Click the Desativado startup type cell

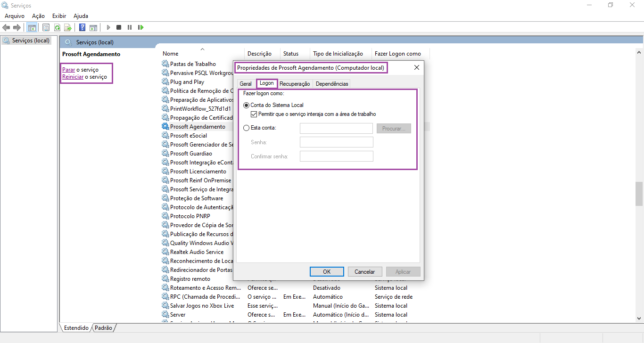[327, 288]
